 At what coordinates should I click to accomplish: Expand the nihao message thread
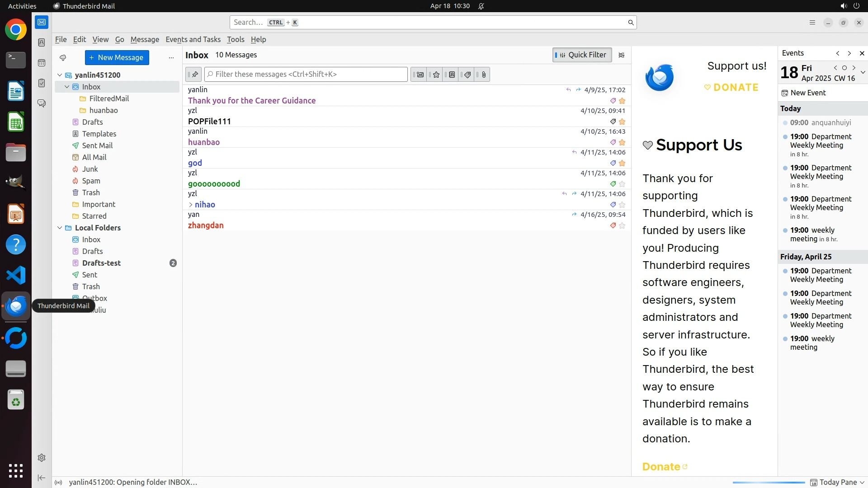coord(191,205)
